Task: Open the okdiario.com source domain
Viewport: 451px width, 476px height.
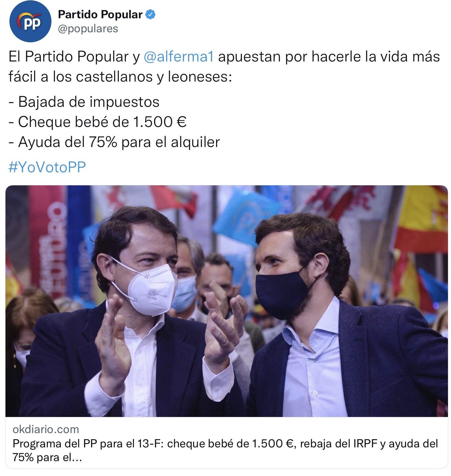Action: pyautogui.click(x=46, y=429)
